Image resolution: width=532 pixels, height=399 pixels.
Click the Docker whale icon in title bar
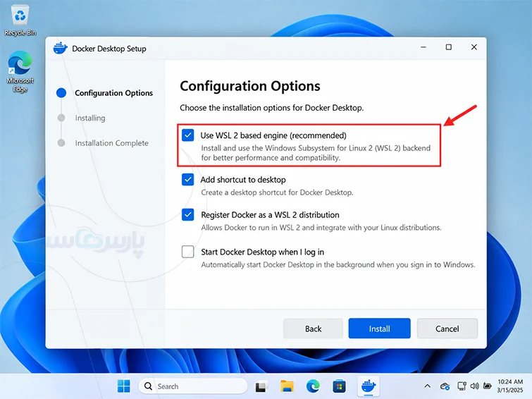[60, 48]
